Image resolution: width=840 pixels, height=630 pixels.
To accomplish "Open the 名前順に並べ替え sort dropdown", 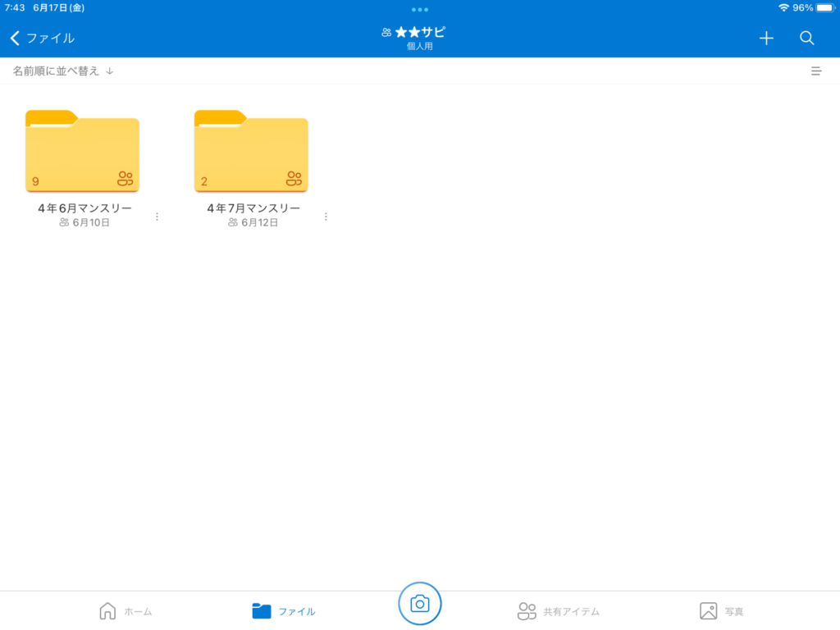I will (63, 71).
